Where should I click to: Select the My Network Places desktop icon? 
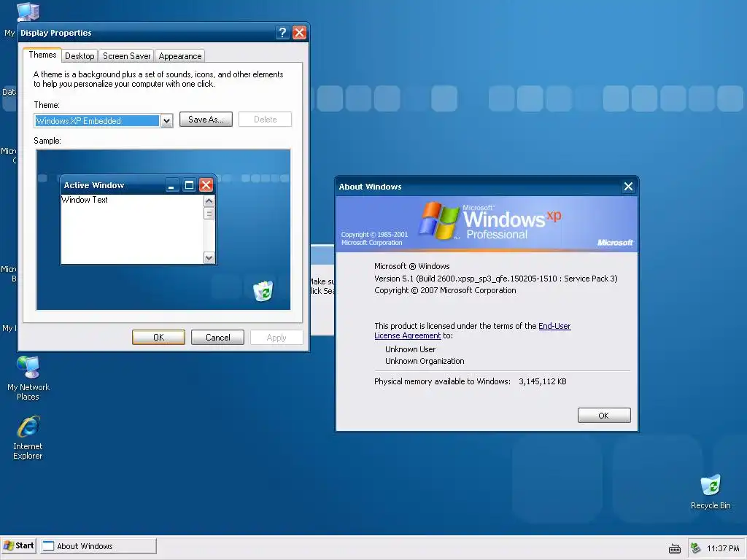click(28, 378)
